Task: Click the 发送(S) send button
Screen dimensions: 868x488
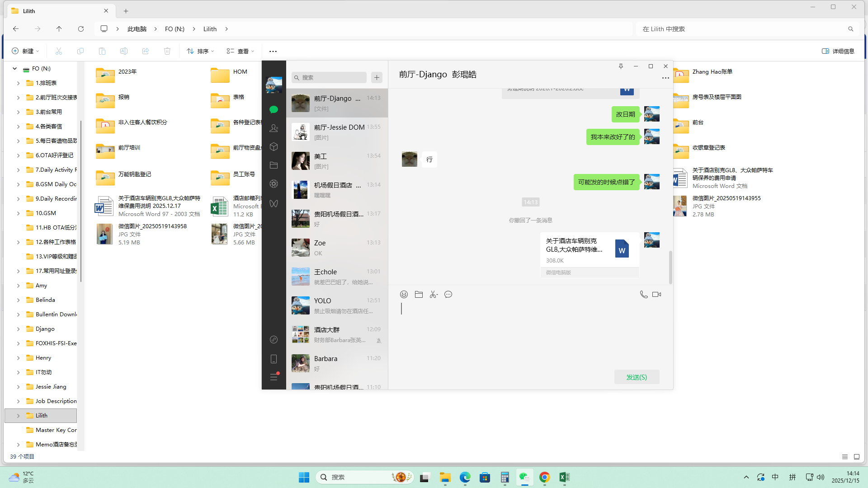Action: [x=637, y=377]
